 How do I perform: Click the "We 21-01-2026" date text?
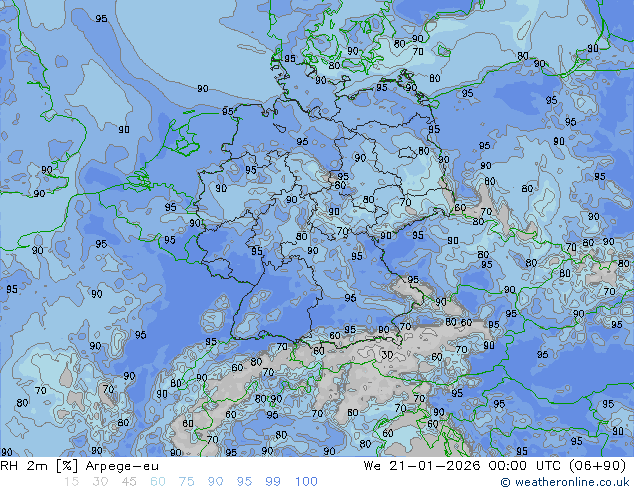click(422, 466)
